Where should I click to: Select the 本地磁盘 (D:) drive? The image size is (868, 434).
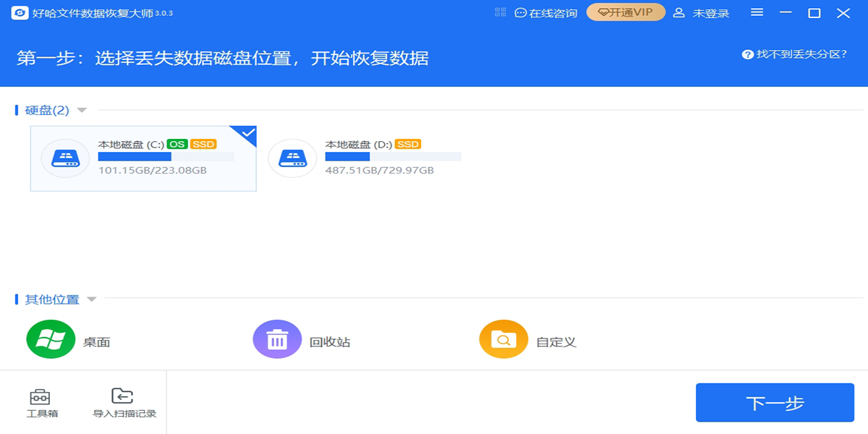click(x=370, y=158)
